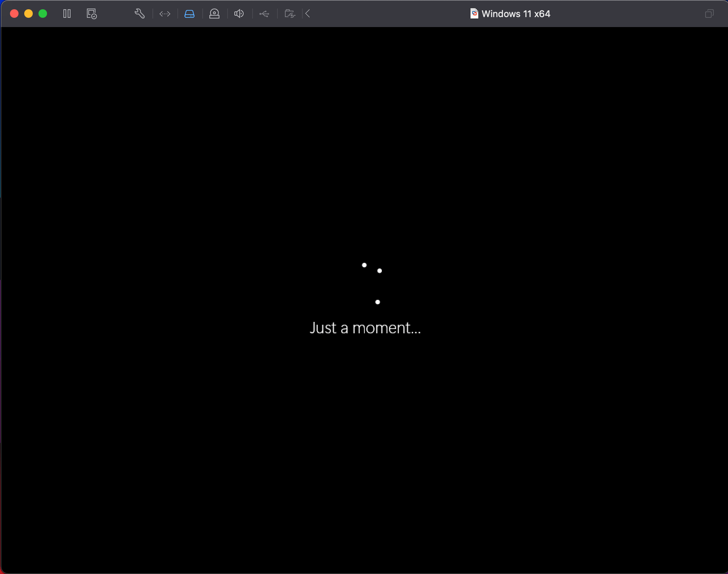Click the VM document icon in title
This screenshot has height=574, width=728.
[474, 14]
